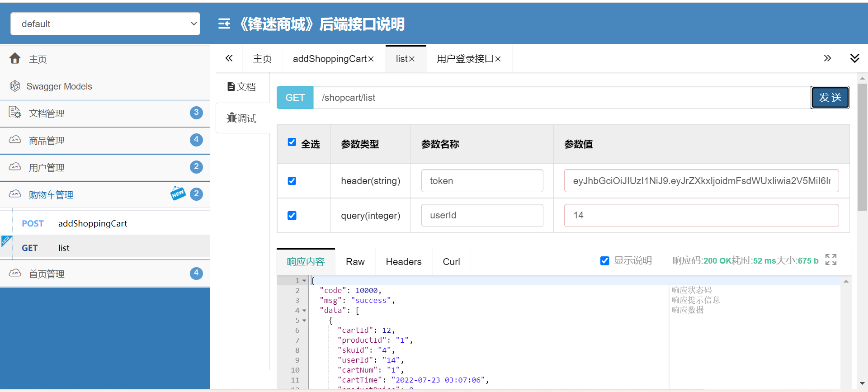
Task: Open the 文档 side tab
Action: pos(242,86)
